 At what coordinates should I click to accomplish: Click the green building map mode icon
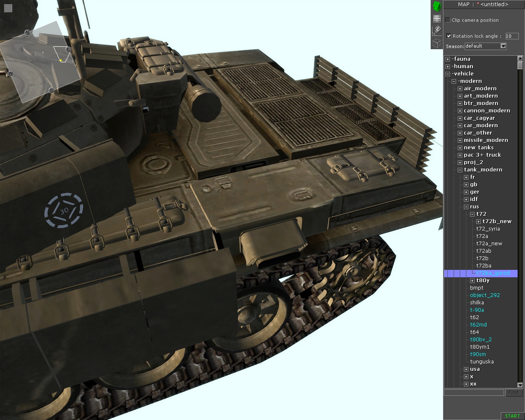437,6
